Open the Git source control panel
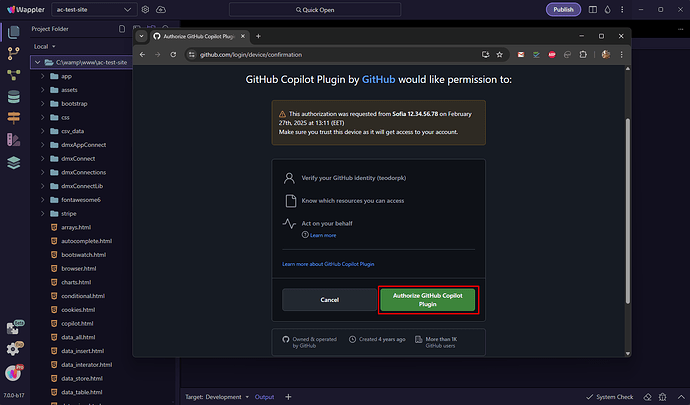Image resolution: width=690 pixels, height=405 pixels. [x=14, y=53]
